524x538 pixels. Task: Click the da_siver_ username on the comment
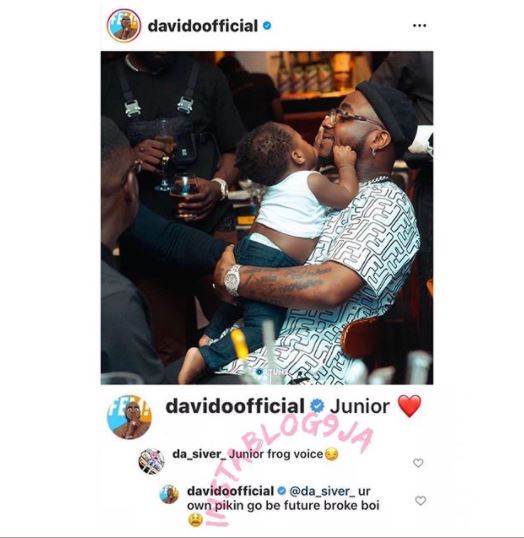tap(199, 454)
